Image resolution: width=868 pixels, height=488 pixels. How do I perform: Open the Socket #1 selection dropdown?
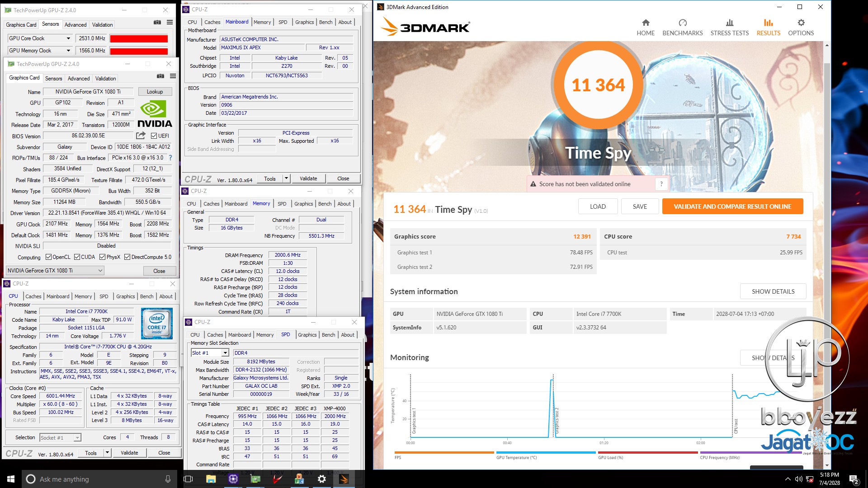point(60,437)
